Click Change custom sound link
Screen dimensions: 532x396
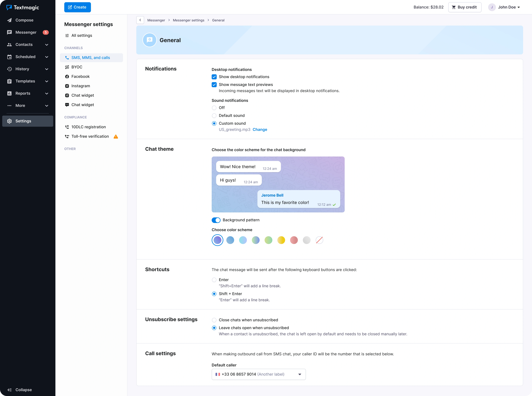point(260,130)
